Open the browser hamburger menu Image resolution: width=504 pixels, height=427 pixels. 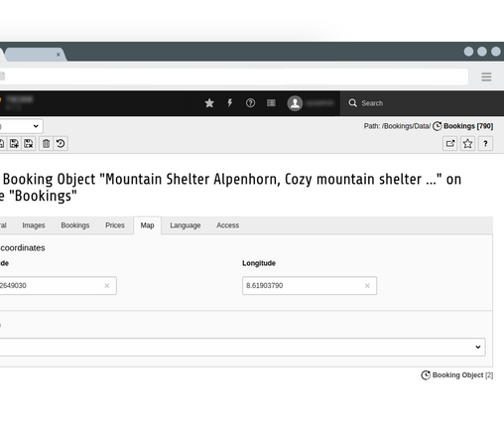click(x=486, y=77)
